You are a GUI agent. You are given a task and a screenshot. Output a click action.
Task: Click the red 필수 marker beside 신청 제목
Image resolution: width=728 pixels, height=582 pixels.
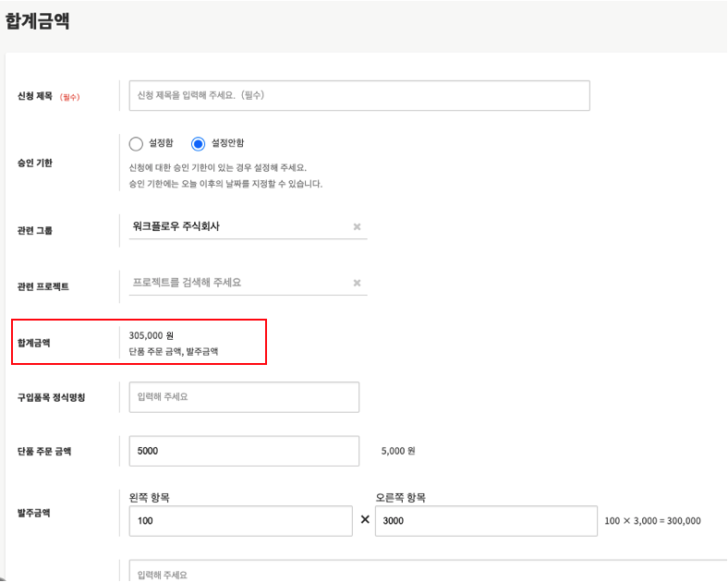(70, 97)
